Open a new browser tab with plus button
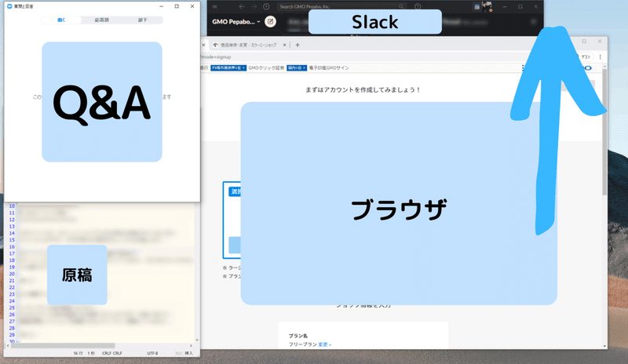628x364 pixels. coord(298,45)
